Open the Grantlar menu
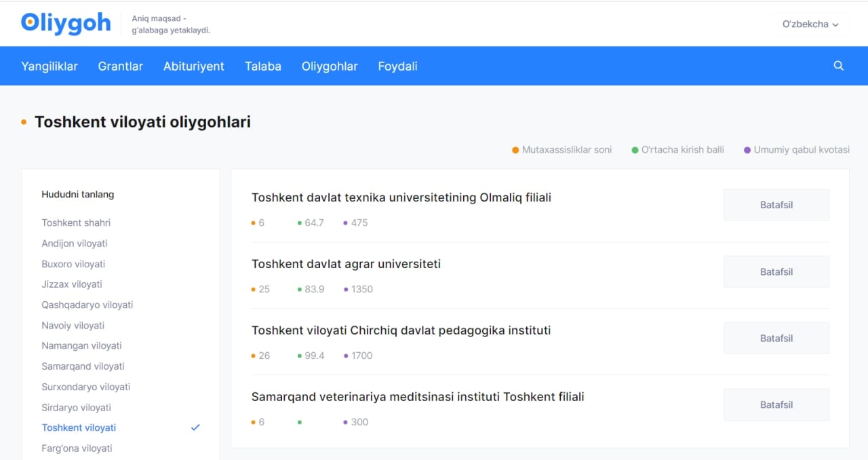Screen dimensions: 868x460 click(121, 66)
